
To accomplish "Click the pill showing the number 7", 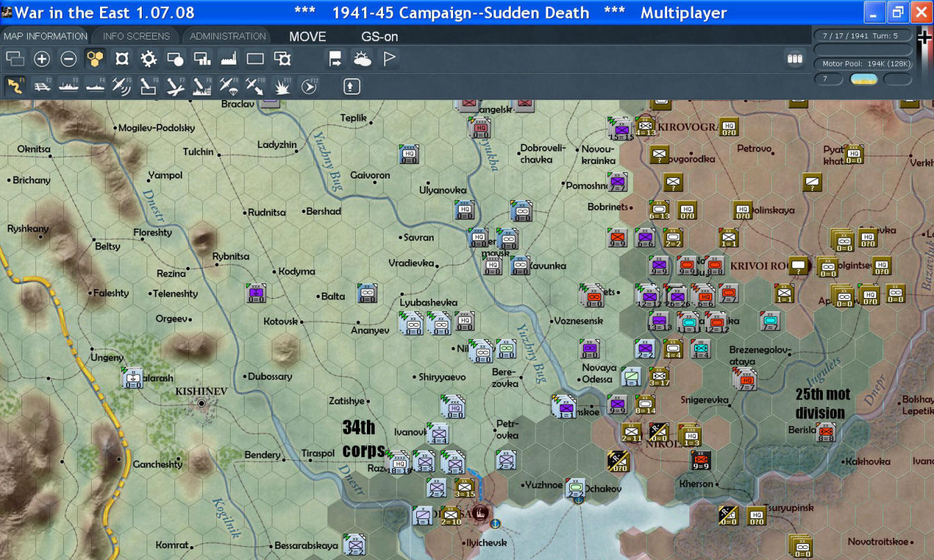I will click(828, 79).
